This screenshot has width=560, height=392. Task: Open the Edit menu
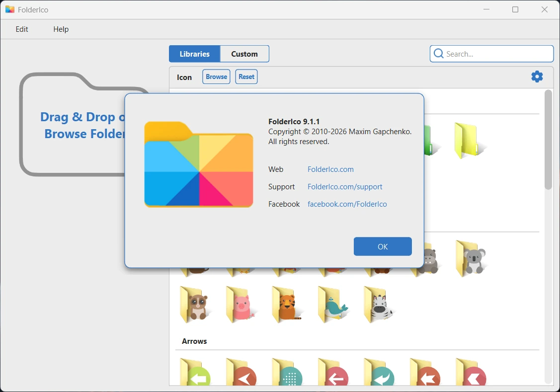coord(22,29)
